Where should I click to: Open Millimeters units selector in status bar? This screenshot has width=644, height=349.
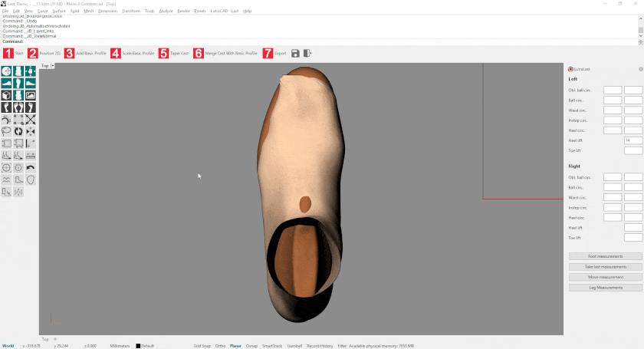tap(120, 346)
